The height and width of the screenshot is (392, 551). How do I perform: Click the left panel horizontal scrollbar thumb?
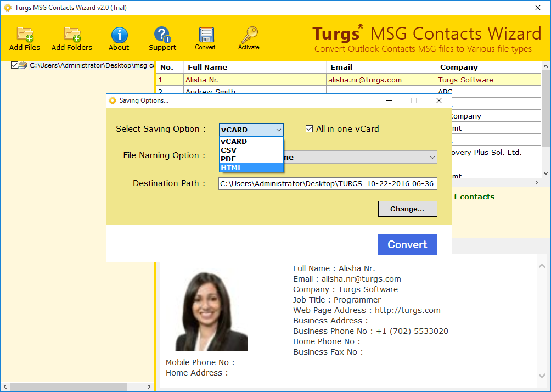point(69,387)
